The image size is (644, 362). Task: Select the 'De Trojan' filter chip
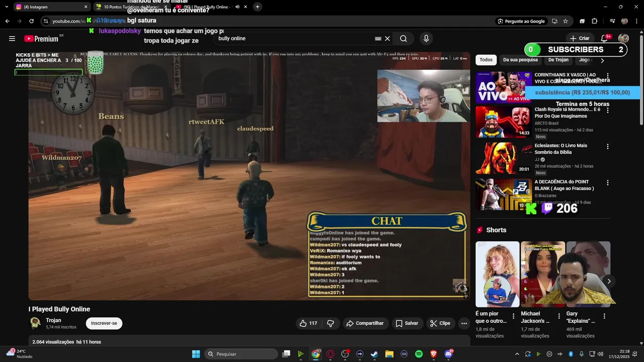pyautogui.click(x=558, y=60)
